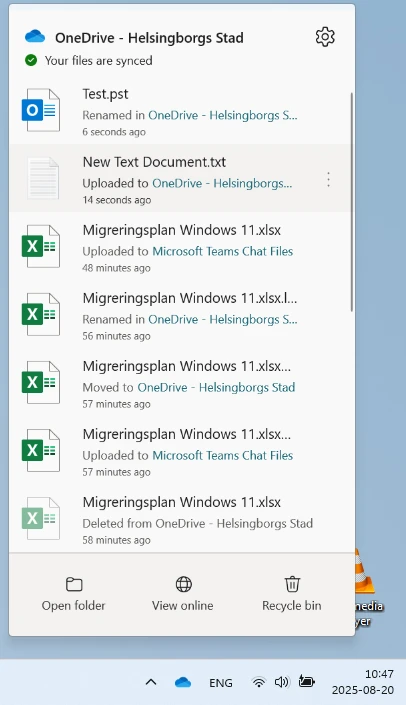Click OneDrive cloud icon in the taskbar
406x705 pixels.
pos(183,683)
